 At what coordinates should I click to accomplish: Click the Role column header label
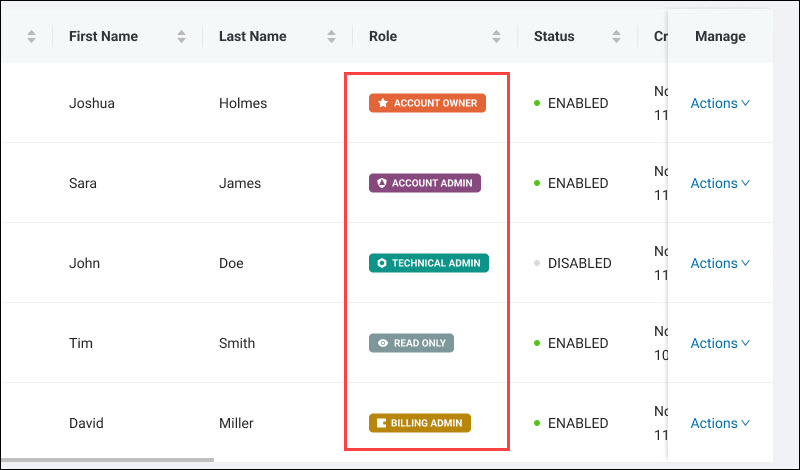[383, 36]
